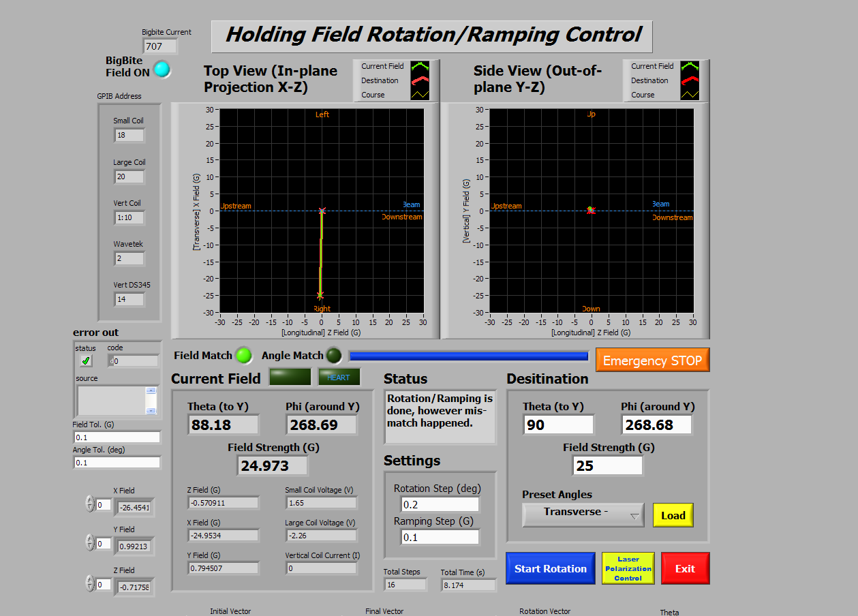Click the Z Field index box
The image size is (858, 616).
click(x=104, y=584)
